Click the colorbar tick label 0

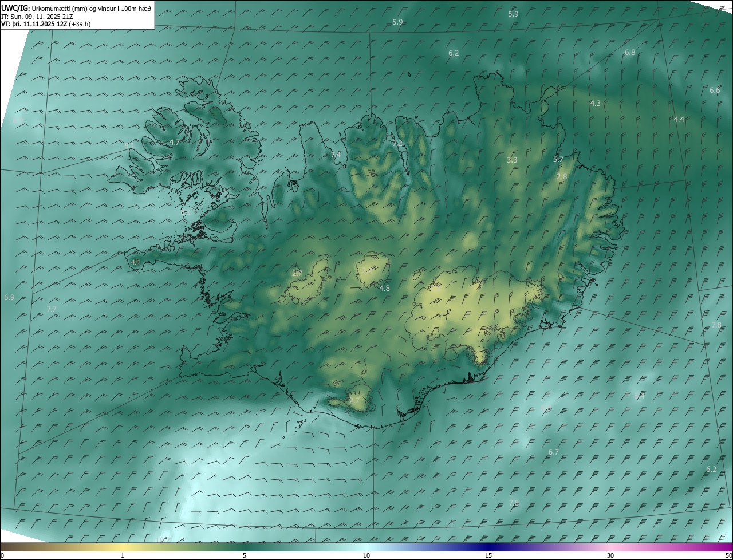(2, 555)
